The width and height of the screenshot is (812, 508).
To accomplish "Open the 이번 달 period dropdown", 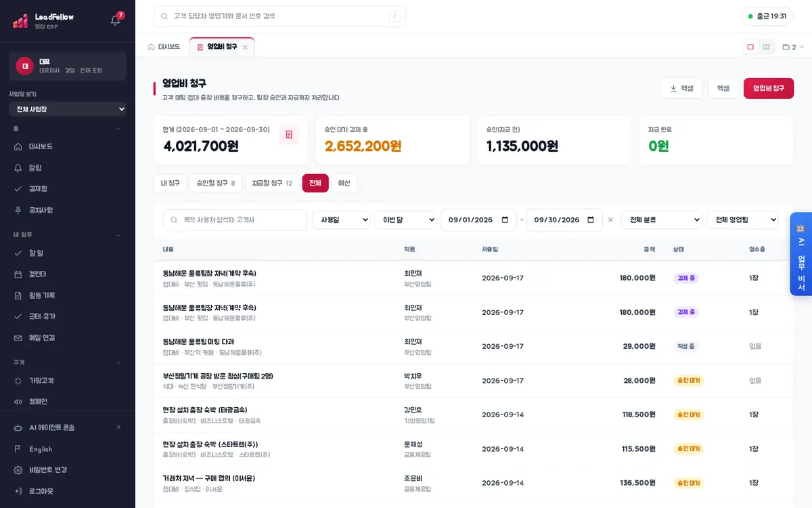I will pos(405,220).
